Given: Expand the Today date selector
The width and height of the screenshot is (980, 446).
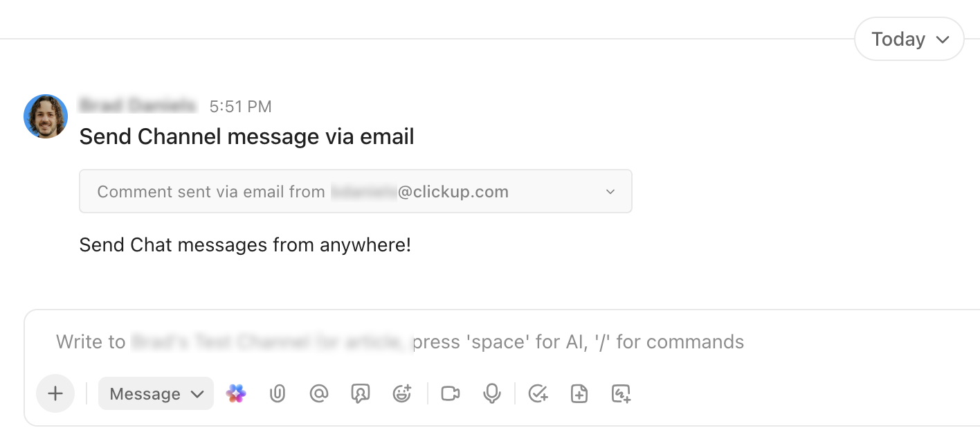Looking at the screenshot, I should pyautogui.click(x=909, y=39).
